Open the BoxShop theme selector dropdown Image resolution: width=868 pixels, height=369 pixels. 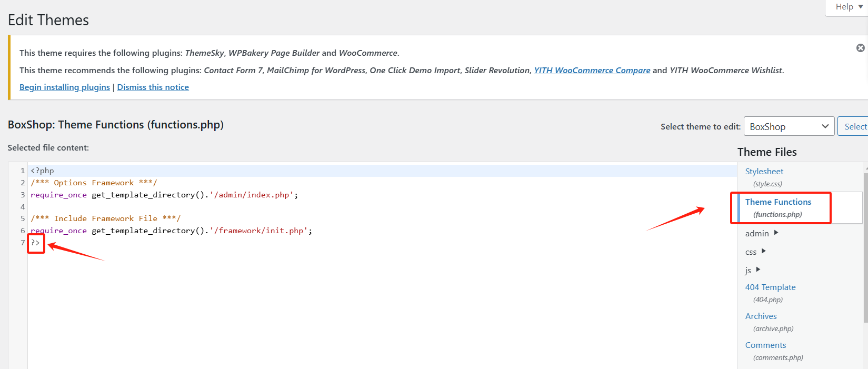[789, 126]
